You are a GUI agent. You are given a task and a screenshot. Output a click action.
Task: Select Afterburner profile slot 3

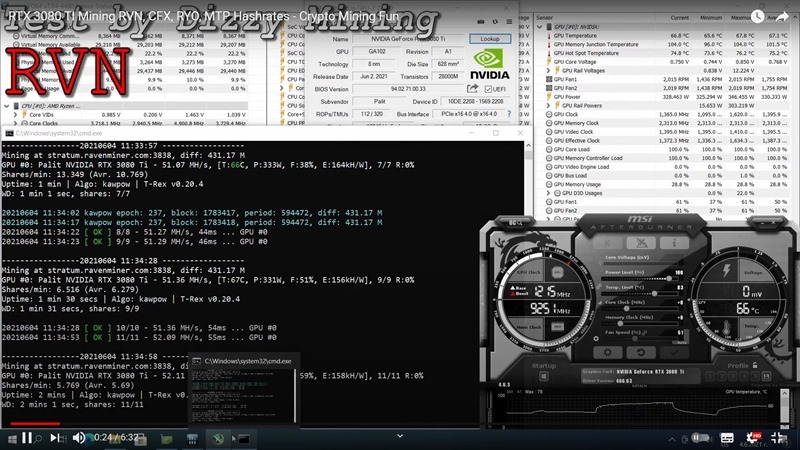coord(734,376)
